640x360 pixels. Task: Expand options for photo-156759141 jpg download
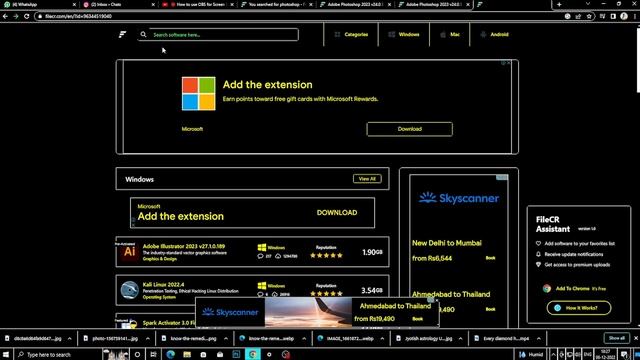coord(148,339)
